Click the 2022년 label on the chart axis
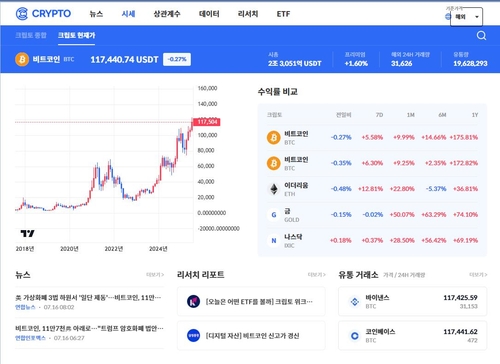Screen dimensions: 500x364 (x=114, y=249)
